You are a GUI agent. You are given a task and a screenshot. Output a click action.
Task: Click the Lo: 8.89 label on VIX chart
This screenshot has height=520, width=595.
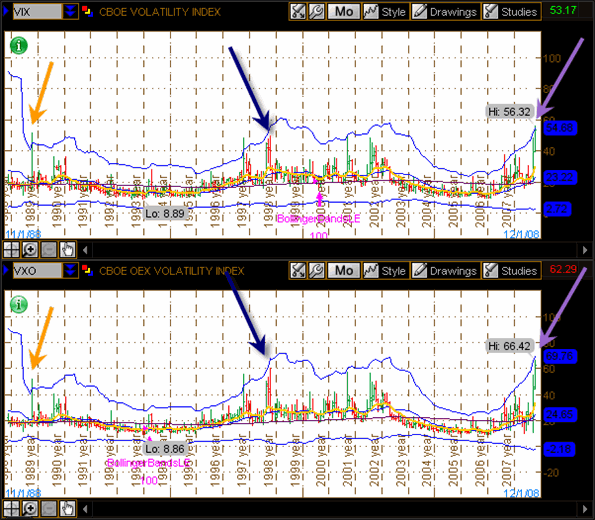pyautogui.click(x=165, y=214)
